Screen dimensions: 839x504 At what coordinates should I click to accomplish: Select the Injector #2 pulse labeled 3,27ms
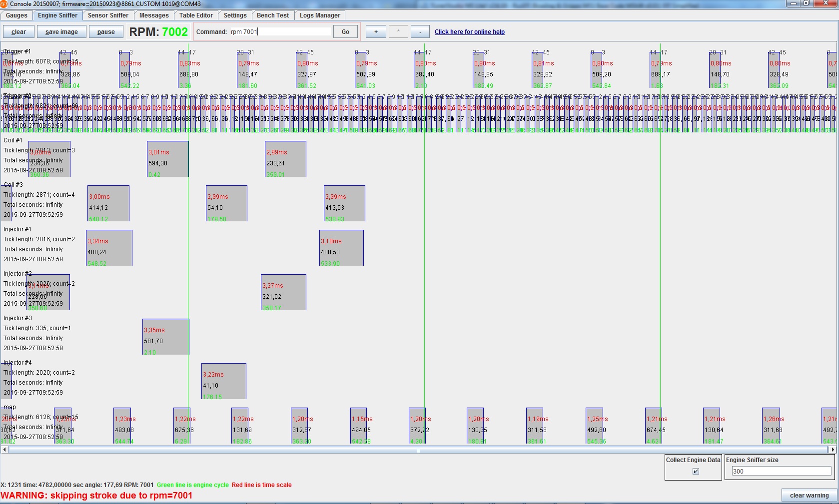[283, 292]
